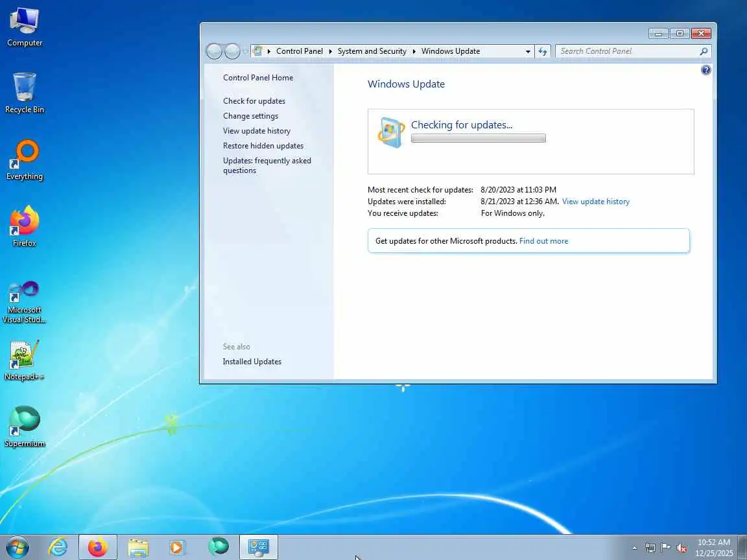This screenshot has height=560, width=747.
Task: Select the Notepad++ desktop shortcut
Action: [x=24, y=360]
